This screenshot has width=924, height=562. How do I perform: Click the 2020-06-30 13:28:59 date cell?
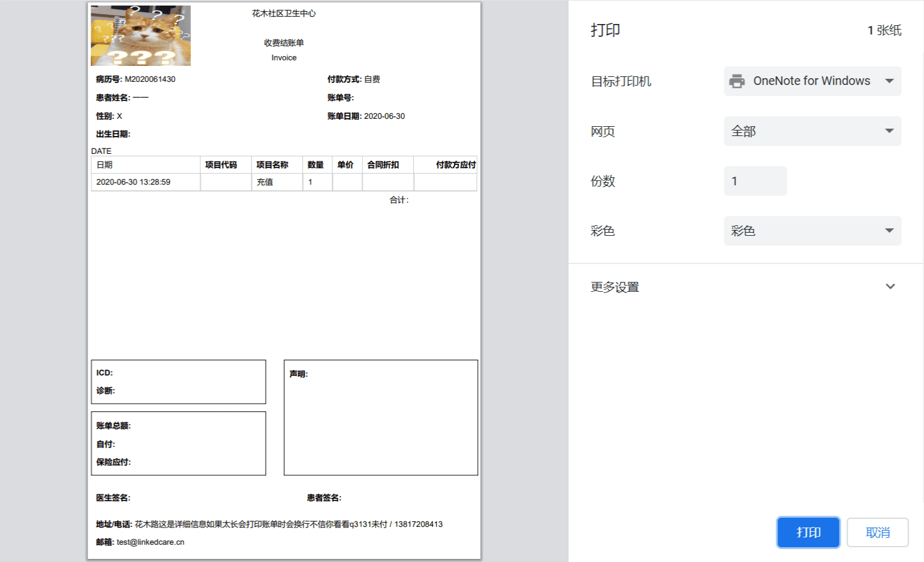(133, 182)
